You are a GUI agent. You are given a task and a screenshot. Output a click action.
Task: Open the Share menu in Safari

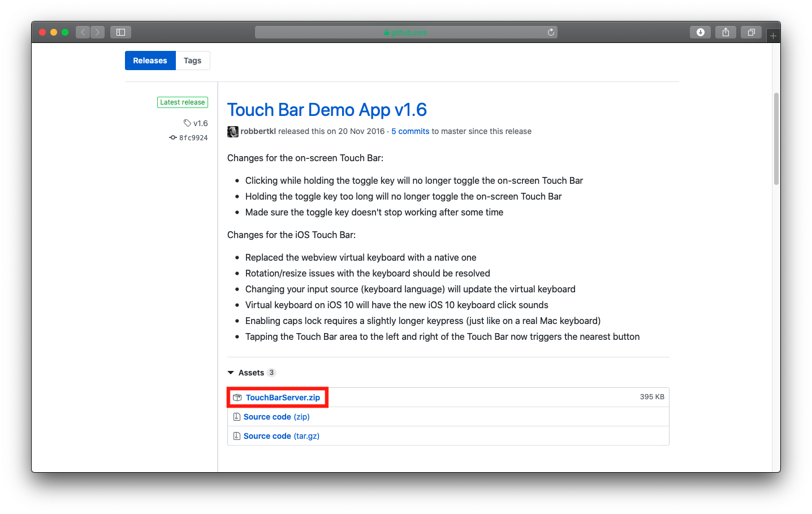tap(725, 32)
